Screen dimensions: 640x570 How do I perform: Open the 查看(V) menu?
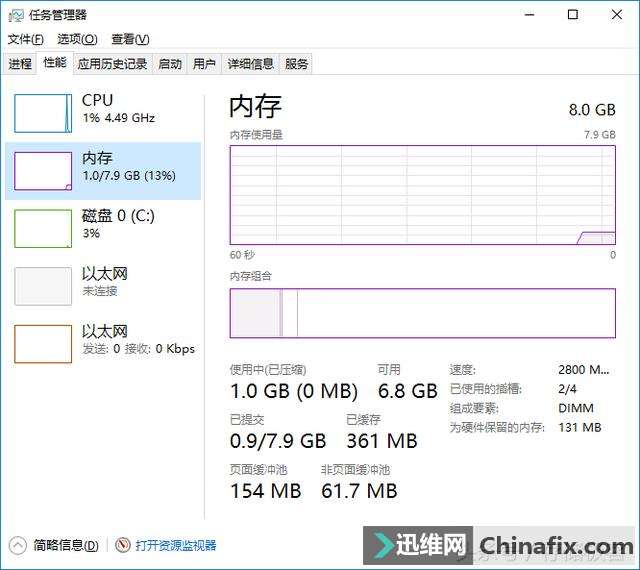130,39
